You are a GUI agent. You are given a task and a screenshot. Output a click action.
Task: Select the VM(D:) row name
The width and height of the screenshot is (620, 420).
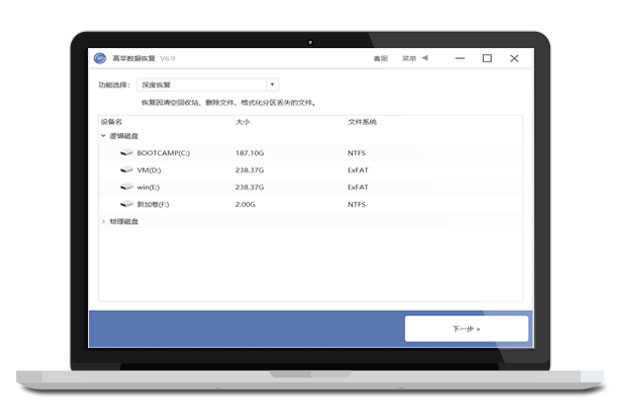(x=149, y=170)
